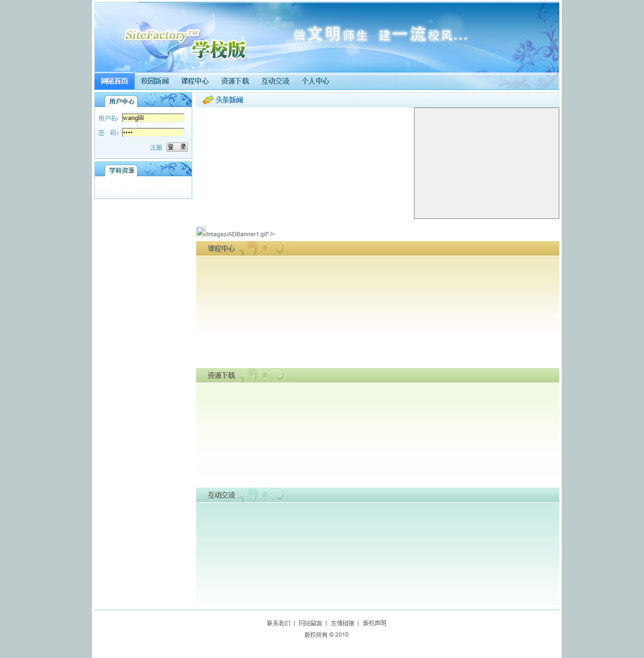Click the 版权所有 © 2010 text
This screenshot has height=658, width=644.
(x=326, y=635)
